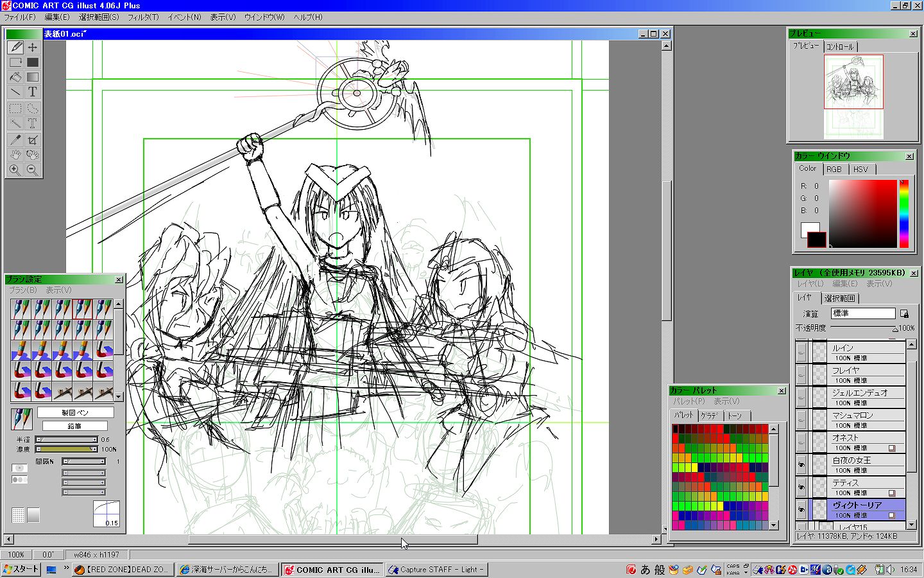Open the ブラシ(B) menu in brush panel
924x578 pixels.
[x=23, y=290]
